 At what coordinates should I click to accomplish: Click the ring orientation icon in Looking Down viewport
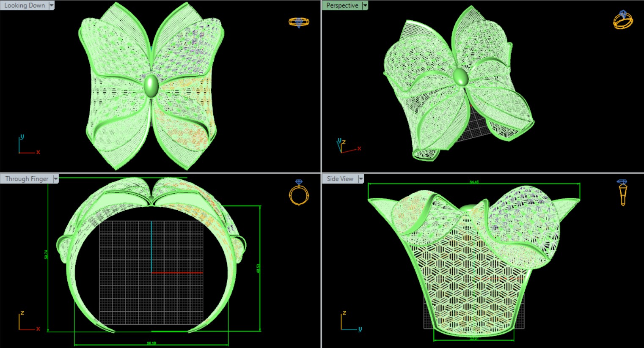click(x=299, y=22)
